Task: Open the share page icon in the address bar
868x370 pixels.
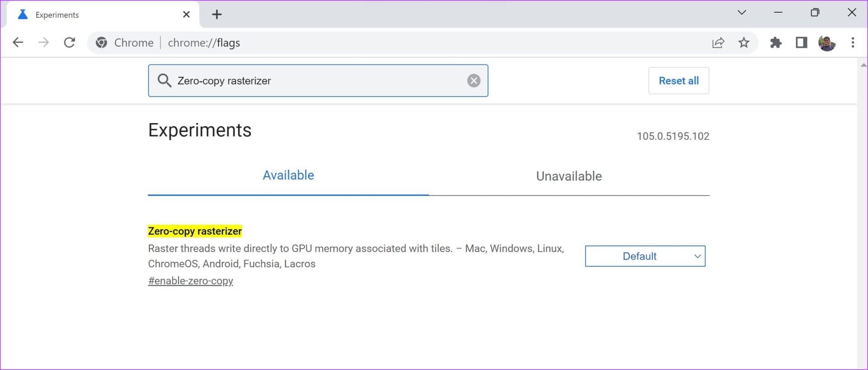Action: click(718, 43)
